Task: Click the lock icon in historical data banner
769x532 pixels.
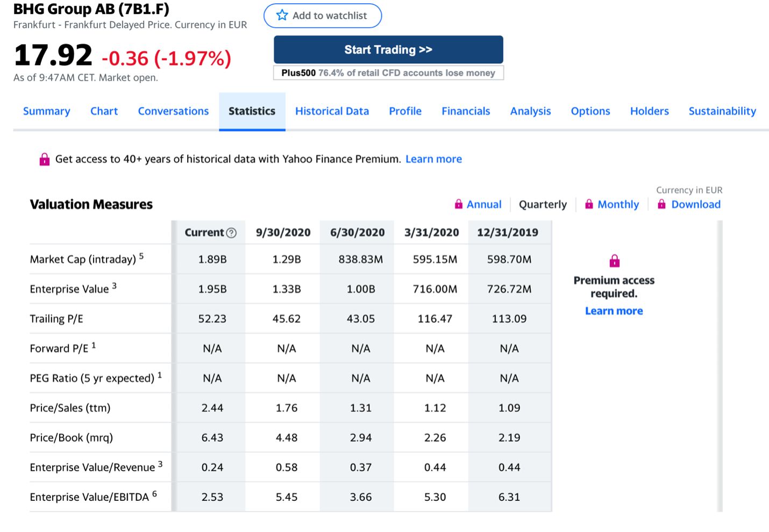Action: pyautogui.click(x=45, y=159)
